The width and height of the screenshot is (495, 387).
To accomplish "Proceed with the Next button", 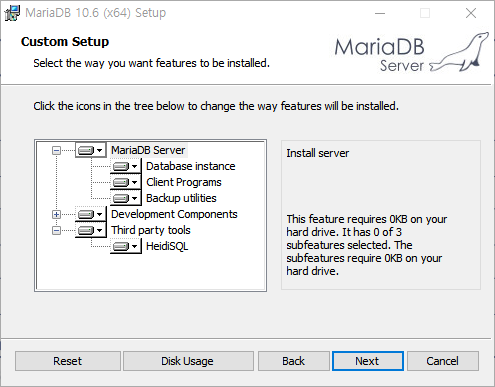I will pos(368,361).
